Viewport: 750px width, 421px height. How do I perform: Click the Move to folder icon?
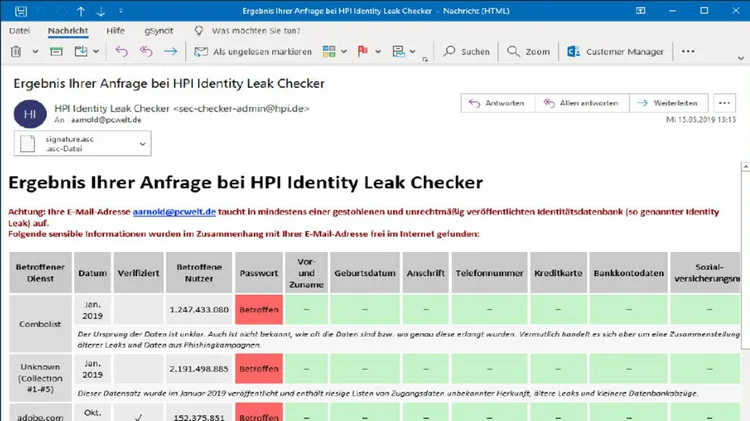click(x=81, y=51)
